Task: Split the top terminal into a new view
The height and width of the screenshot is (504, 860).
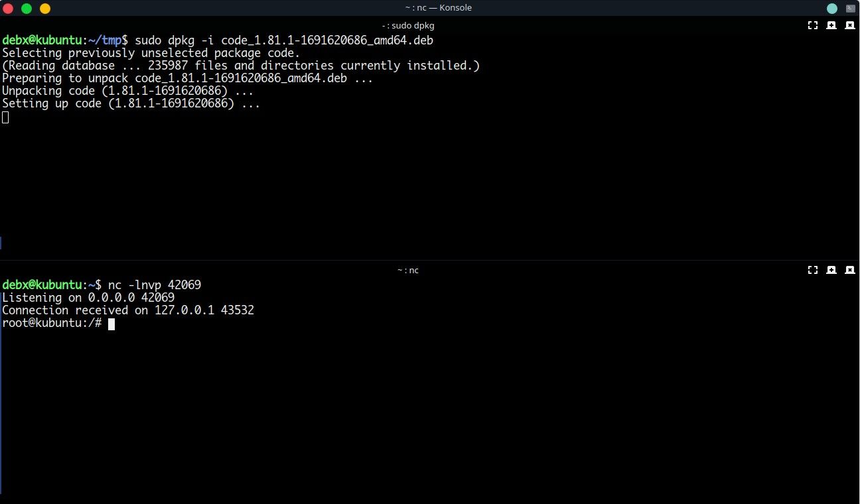Action: click(x=831, y=25)
